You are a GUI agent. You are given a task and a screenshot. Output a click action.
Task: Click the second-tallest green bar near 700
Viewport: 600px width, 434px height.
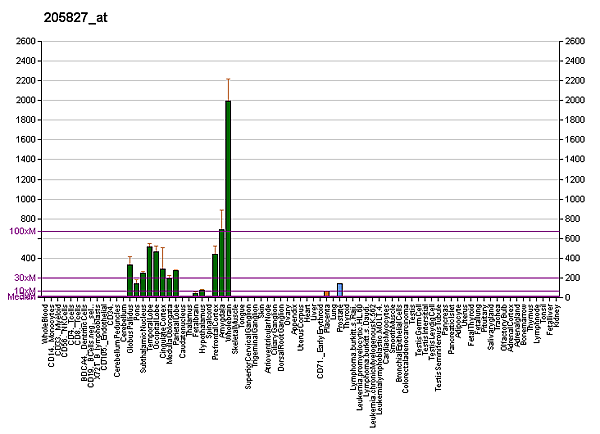(221, 263)
